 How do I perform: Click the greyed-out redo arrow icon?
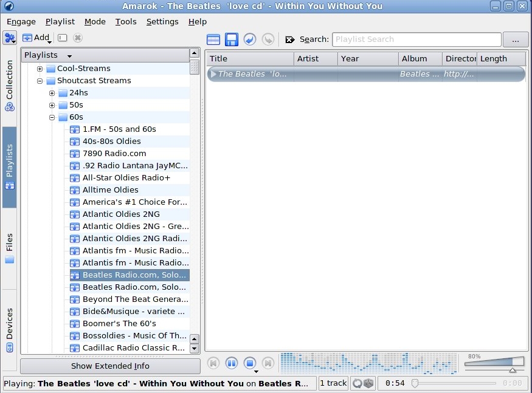pyautogui.click(x=268, y=39)
